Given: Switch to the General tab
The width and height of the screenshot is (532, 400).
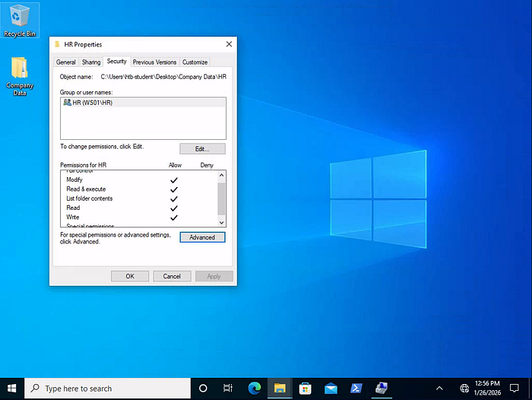Looking at the screenshot, I should click(66, 62).
